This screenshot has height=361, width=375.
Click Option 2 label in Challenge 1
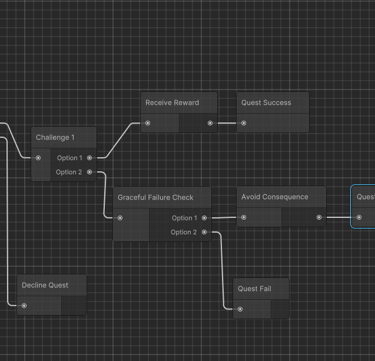(69, 172)
